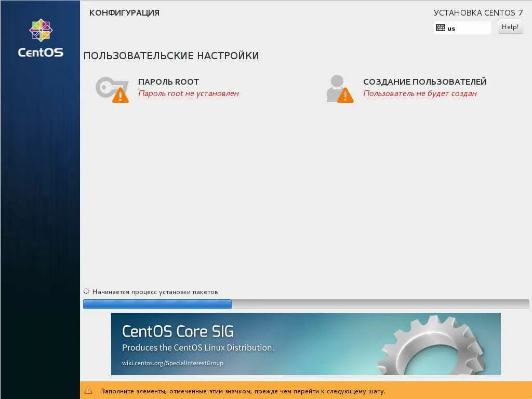Click 'Начинается процесс установки пакетов' status
The height and width of the screenshot is (399, 532).
[x=155, y=292]
